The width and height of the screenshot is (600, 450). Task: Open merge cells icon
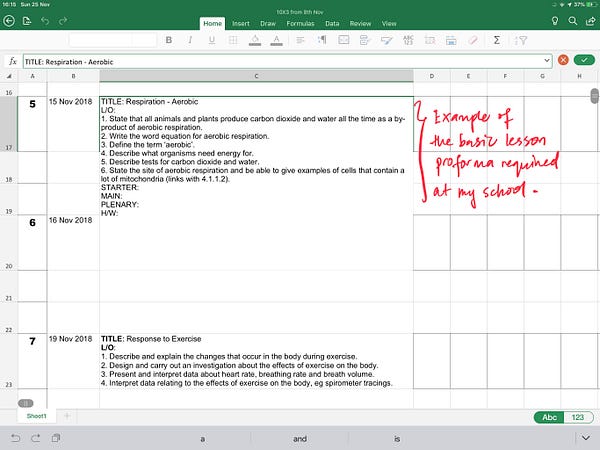(x=344, y=40)
